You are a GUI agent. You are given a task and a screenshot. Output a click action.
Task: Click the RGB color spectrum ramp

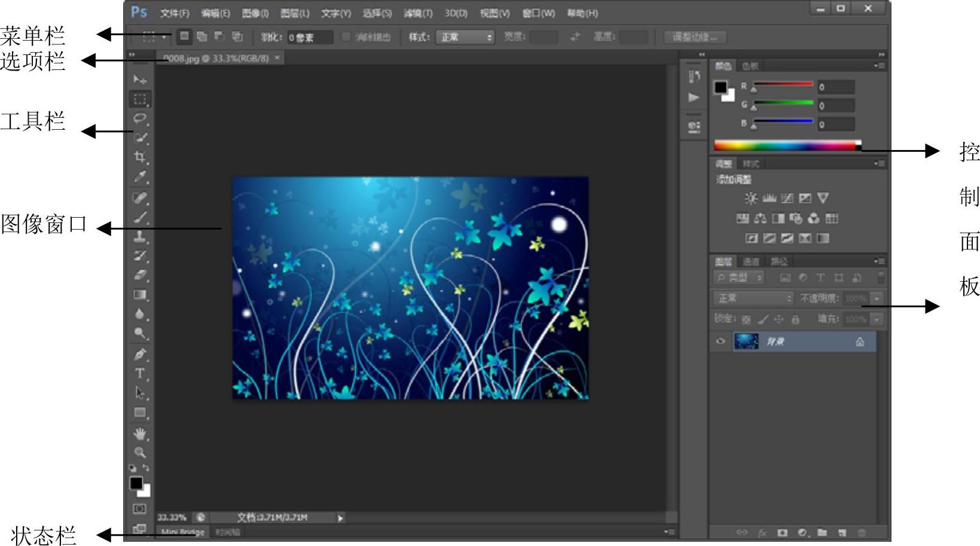coord(787,145)
